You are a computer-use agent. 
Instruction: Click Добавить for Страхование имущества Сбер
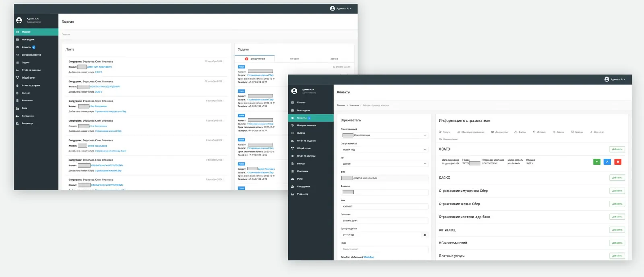617,191
